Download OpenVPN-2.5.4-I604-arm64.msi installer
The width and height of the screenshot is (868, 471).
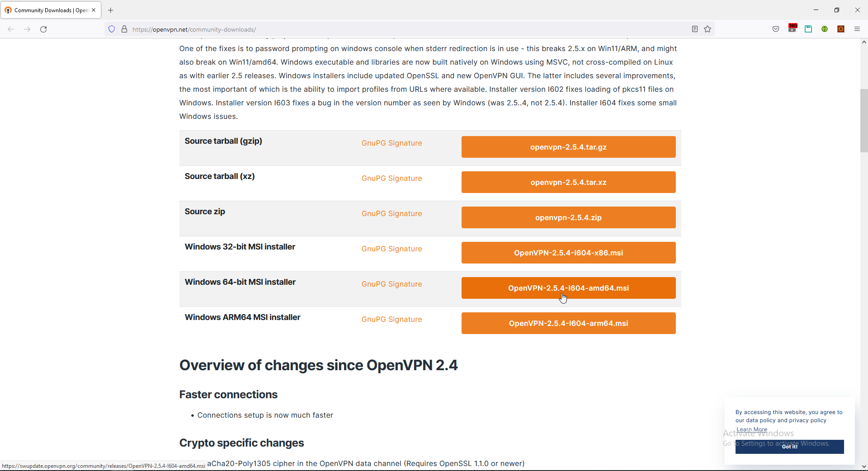pos(568,323)
